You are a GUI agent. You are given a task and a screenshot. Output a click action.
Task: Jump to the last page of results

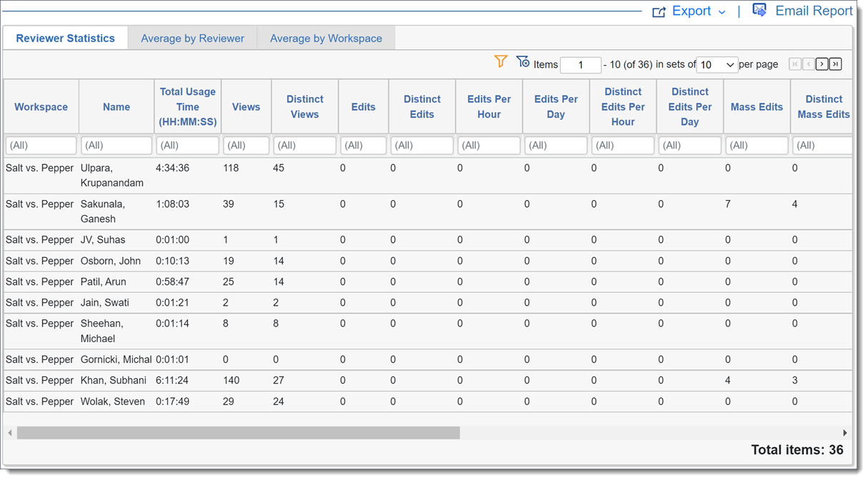point(835,64)
